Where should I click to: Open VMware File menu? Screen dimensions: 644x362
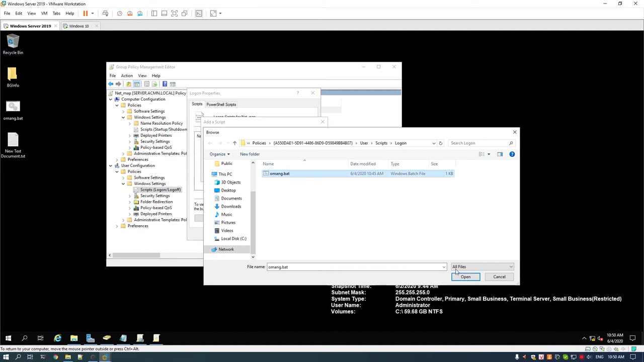[7, 13]
